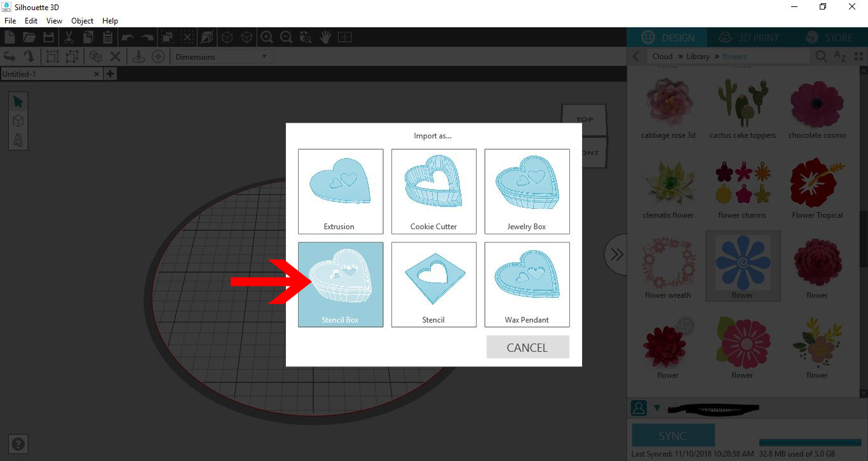Click Library in the breadcrumb
868x461 pixels.
[x=698, y=57]
